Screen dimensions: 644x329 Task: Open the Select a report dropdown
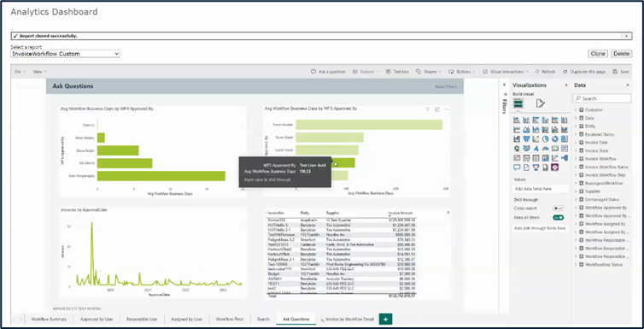point(65,54)
